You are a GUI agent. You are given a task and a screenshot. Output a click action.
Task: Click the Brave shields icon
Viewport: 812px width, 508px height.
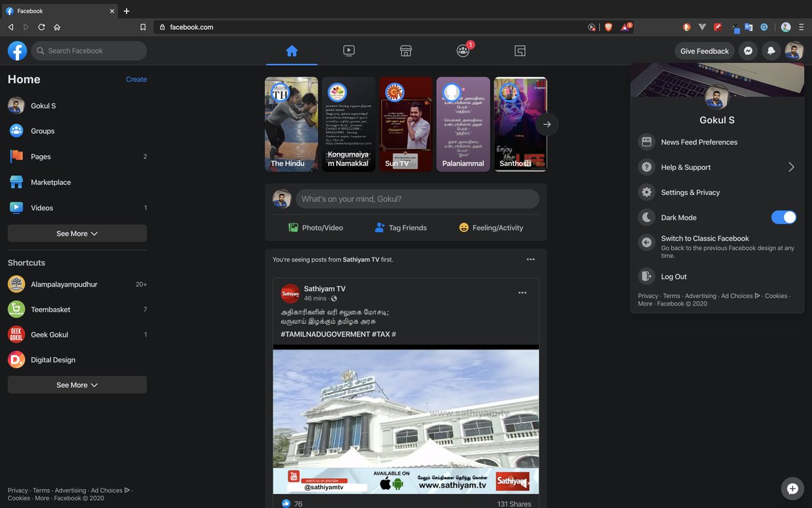(x=608, y=27)
